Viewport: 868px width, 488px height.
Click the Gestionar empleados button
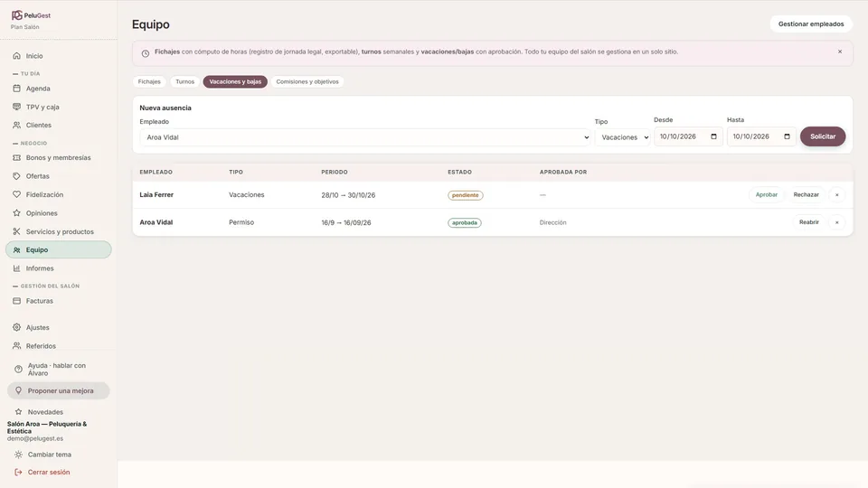pyautogui.click(x=811, y=23)
